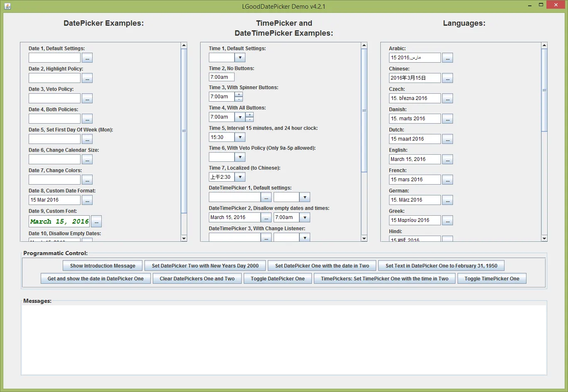Decrease Time 3 with the minus spinner
This screenshot has height=392, width=568.
(x=239, y=99)
